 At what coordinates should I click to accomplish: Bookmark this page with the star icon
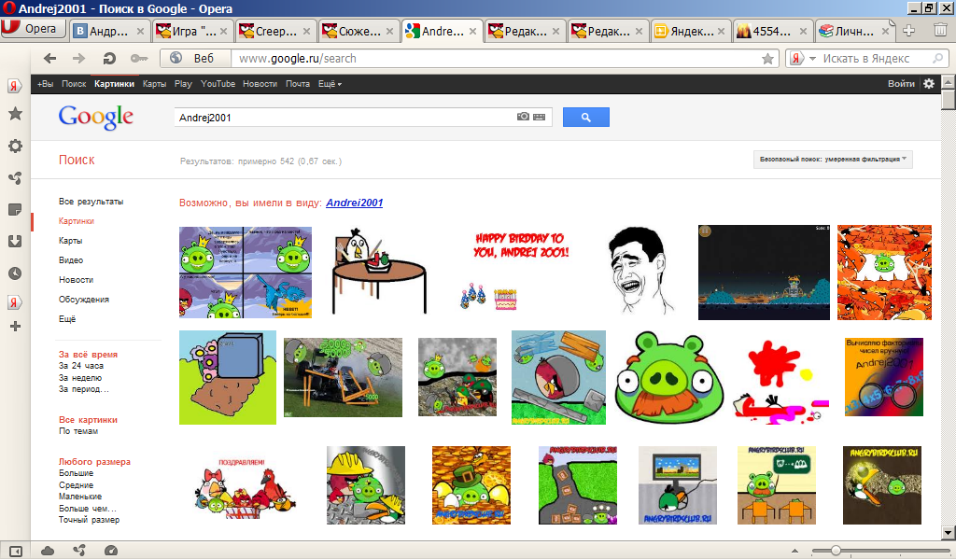[767, 59]
